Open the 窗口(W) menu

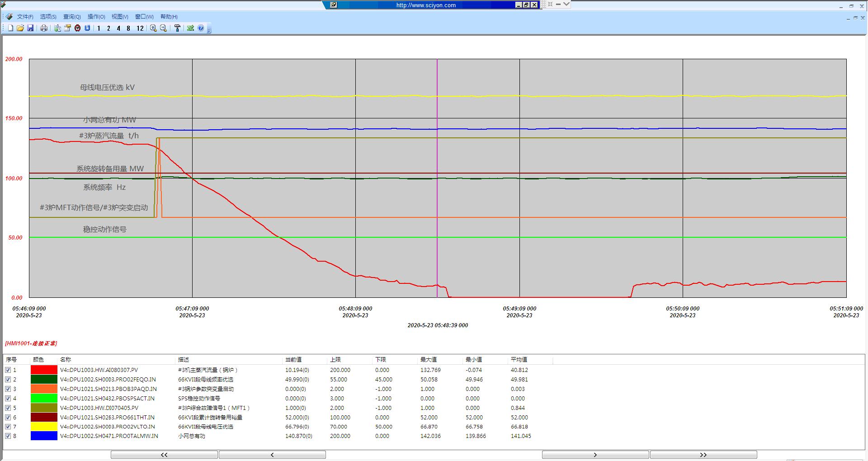click(144, 17)
